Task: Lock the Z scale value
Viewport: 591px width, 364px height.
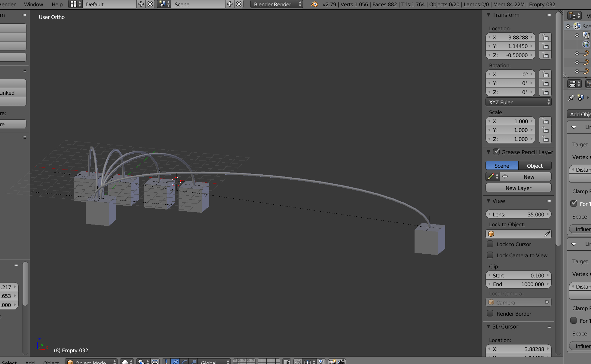Action: coord(545,139)
